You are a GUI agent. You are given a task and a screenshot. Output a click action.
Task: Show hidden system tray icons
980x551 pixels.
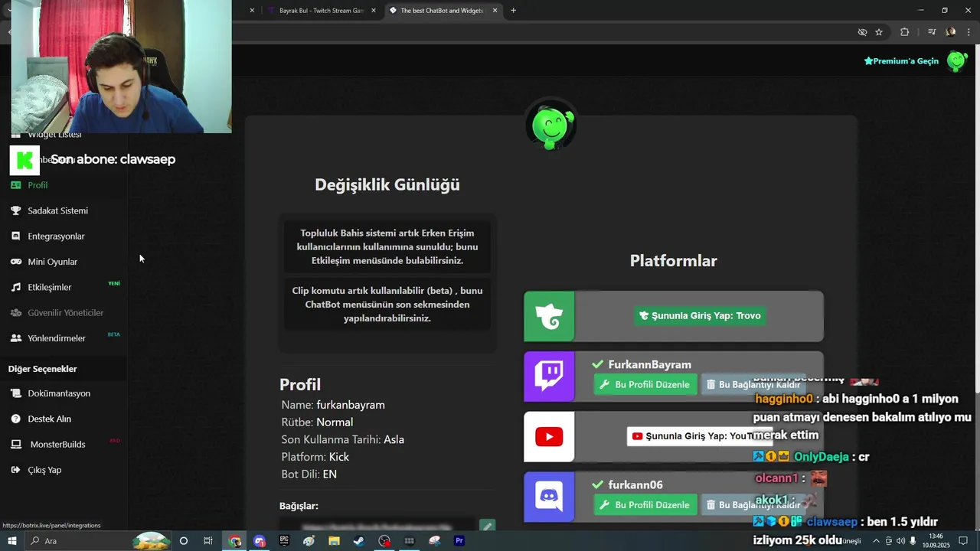click(x=877, y=541)
